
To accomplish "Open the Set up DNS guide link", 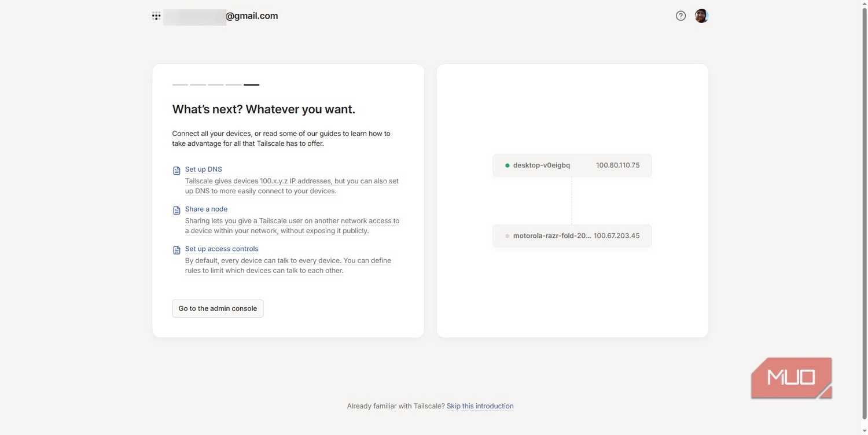I will click(x=203, y=169).
